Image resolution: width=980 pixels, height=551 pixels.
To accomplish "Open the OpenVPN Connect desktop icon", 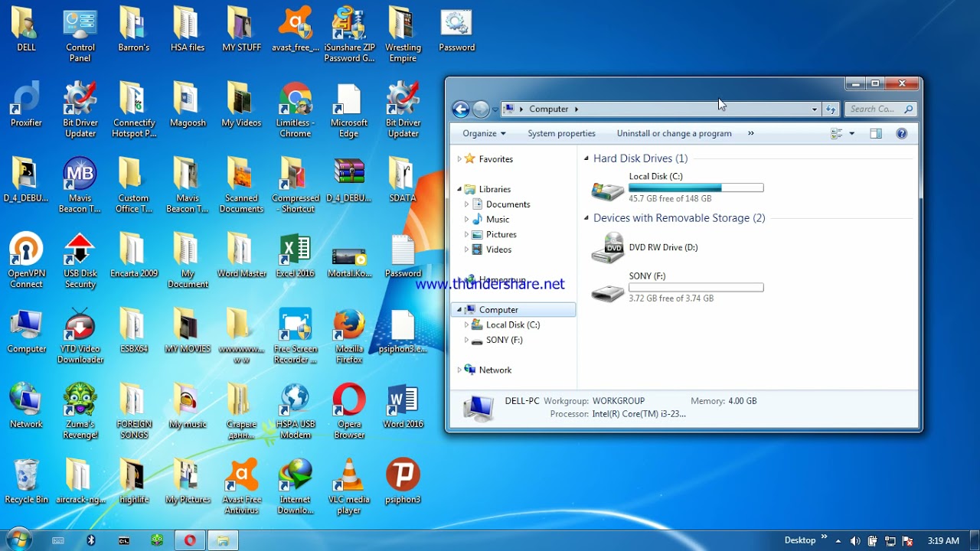I will 26,261.
